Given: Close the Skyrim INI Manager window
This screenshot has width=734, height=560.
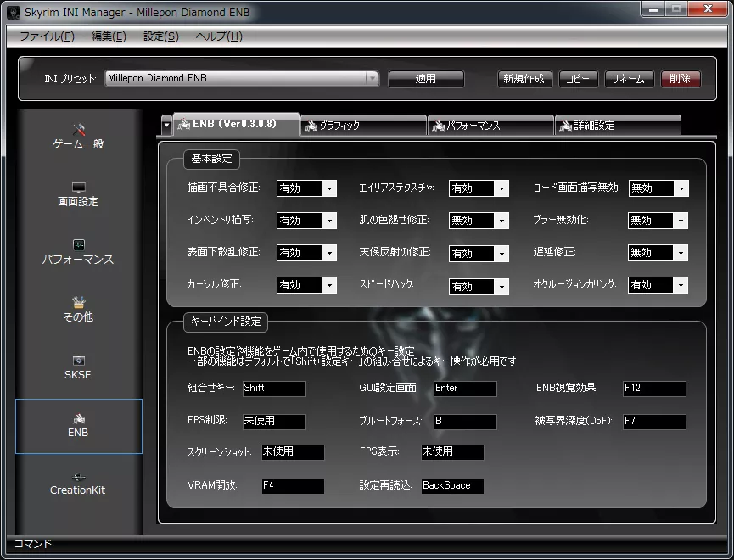Looking at the screenshot, I should tap(709, 8).
